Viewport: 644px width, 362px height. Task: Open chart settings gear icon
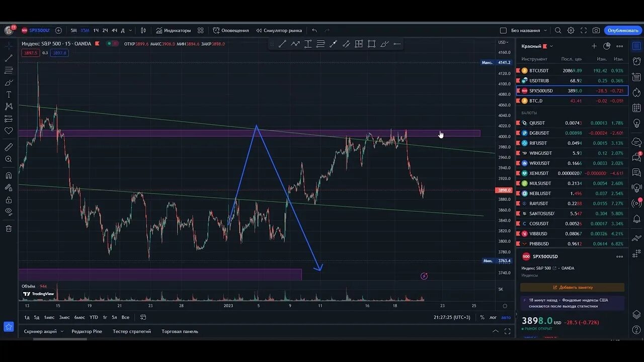571,30
